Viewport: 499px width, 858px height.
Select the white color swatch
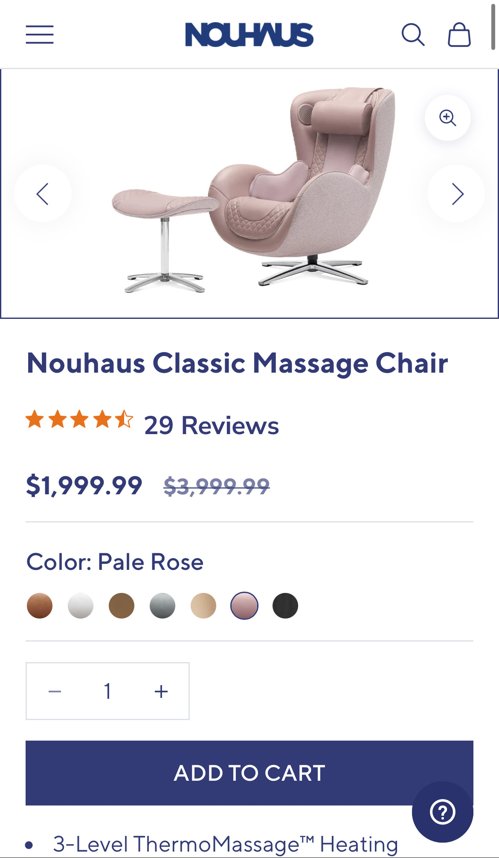click(80, 606)
